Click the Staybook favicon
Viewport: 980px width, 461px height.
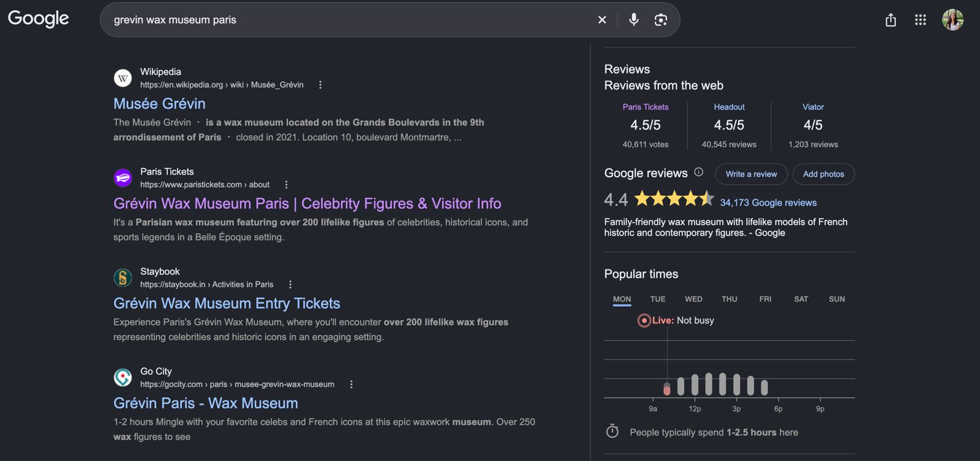click(123, 278)
